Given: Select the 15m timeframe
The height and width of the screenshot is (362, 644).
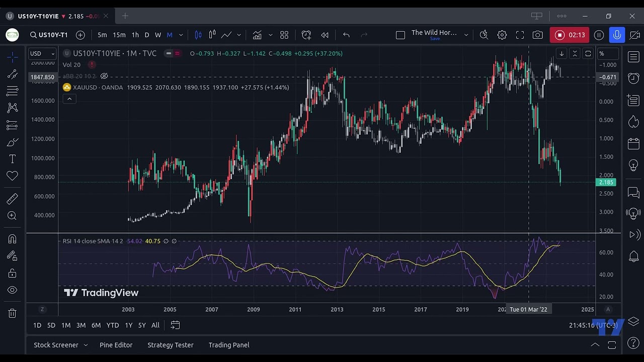Looking at the screenshot, I should (x=119, y=35).
